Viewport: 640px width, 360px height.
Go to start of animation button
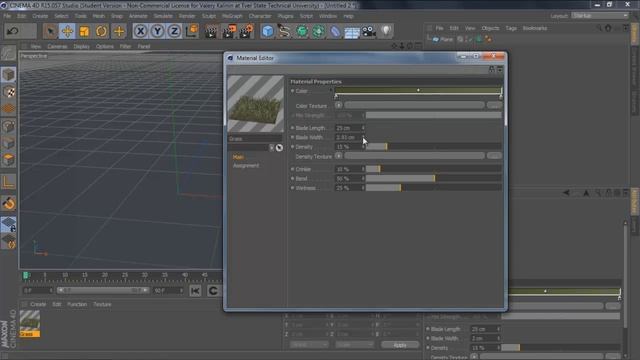click(x=195, y=291)
